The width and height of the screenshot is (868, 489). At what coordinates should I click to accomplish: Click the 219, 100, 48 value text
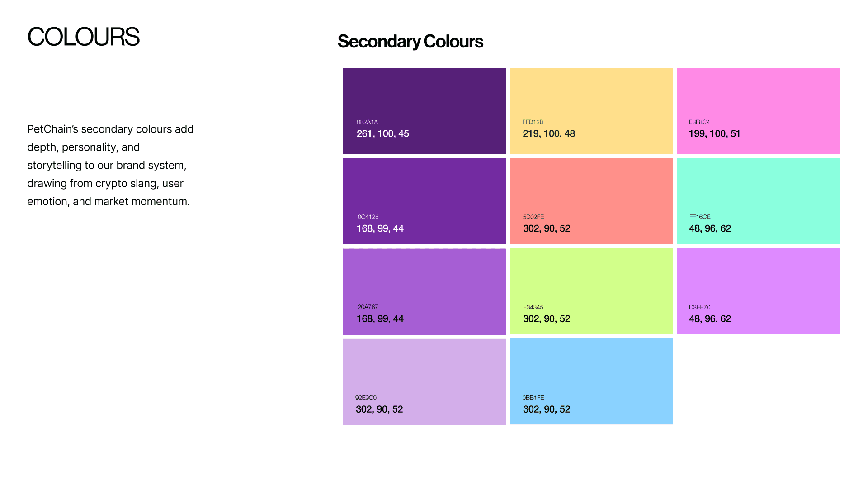[x=549, y=133]
